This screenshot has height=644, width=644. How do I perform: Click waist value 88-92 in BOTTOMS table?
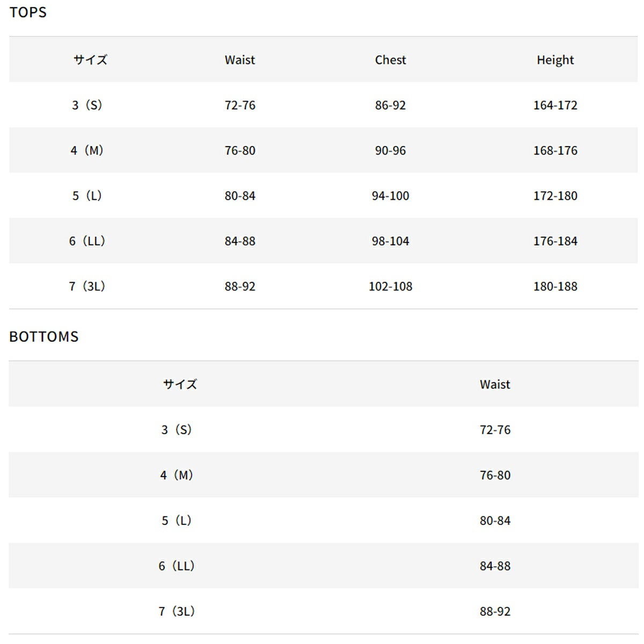coord(495,611)
